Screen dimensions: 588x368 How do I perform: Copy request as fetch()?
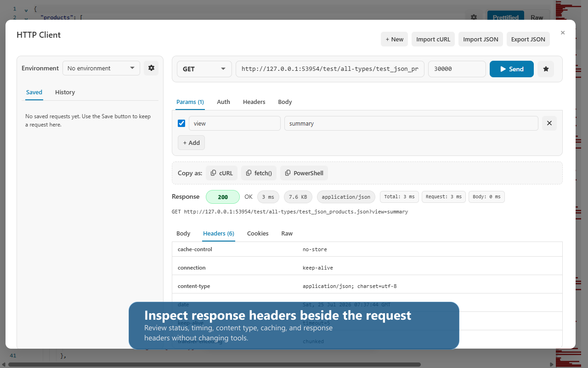click(x=259, y=173)
